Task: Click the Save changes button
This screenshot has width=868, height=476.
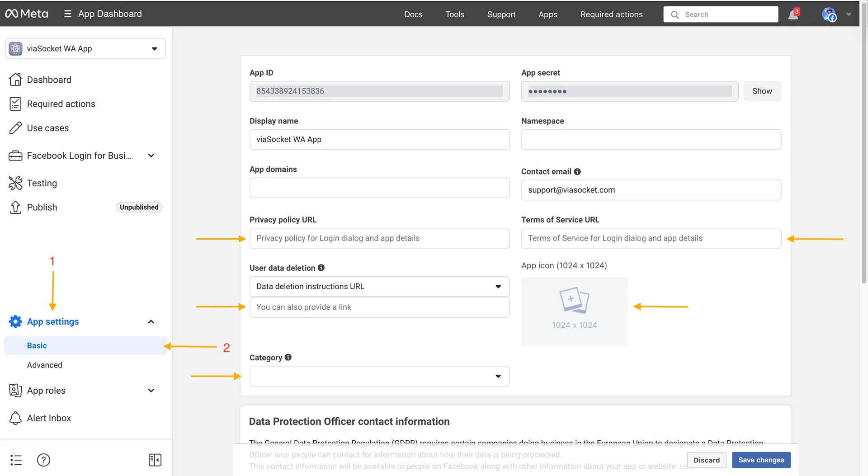Action: [761, 460]
